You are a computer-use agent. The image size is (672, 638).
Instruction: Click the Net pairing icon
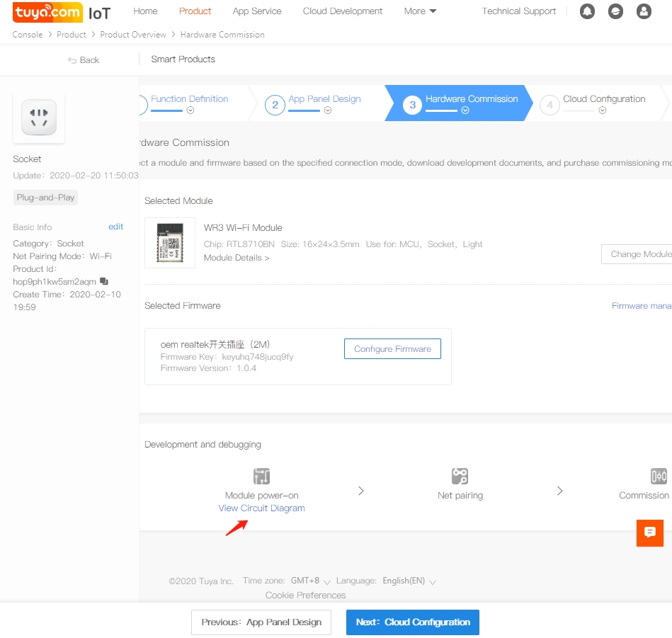460,476
